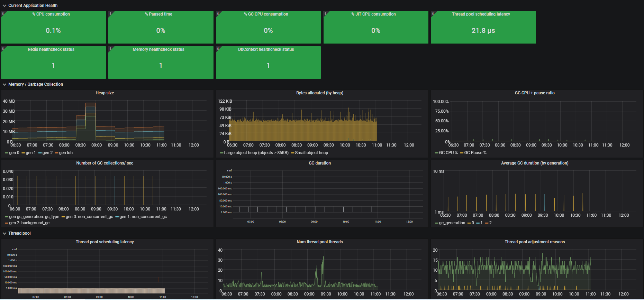Image resolution: width=644 pixels, height=300 pixels.
Task: Toggle gen gc_generation: gc_type legend series
Action: pos(34,217)
